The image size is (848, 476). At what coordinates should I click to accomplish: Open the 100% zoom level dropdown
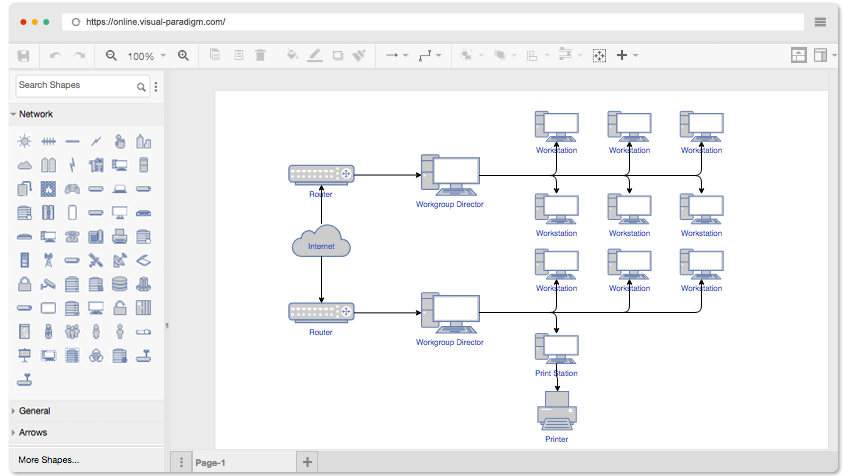[147, 56]
